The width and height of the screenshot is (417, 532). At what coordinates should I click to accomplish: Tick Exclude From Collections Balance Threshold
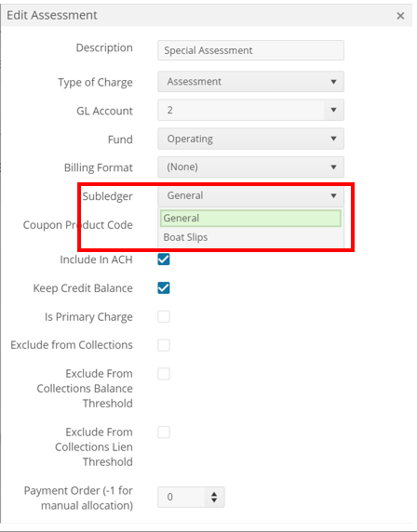tap(163, 374)
